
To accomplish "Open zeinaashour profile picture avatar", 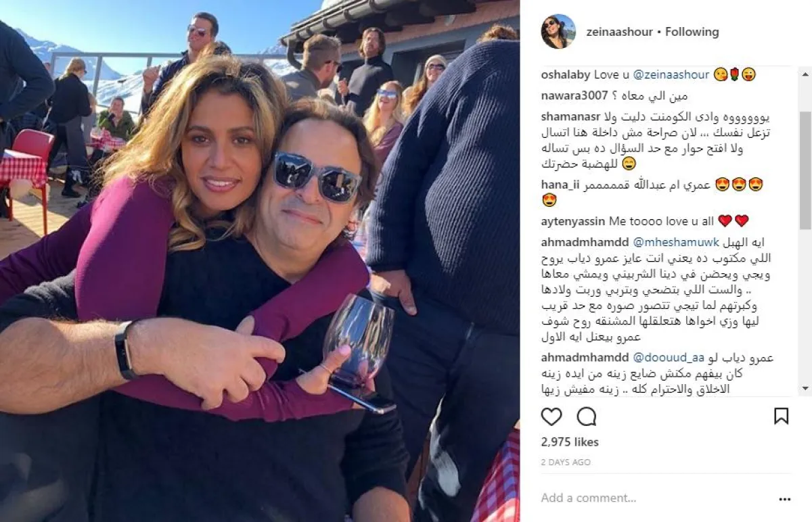I will [558, 31].
